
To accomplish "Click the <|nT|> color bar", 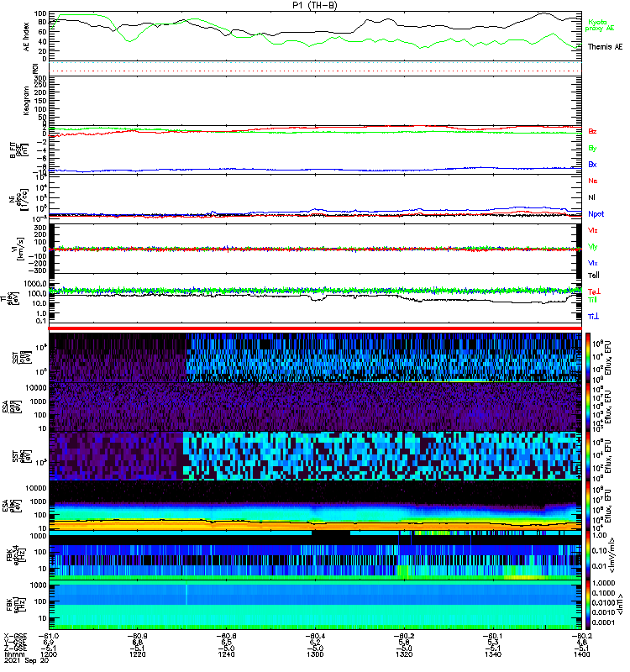I will pos(587,605).
